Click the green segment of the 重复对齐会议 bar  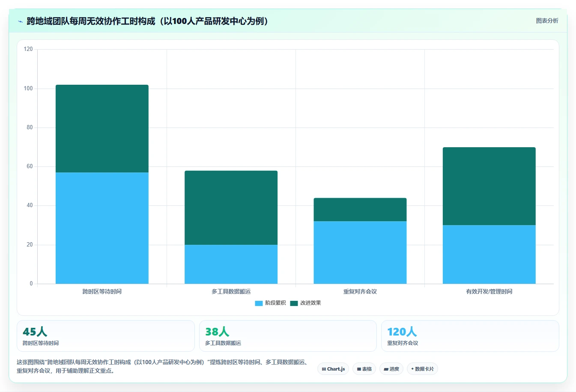point(360,210)
